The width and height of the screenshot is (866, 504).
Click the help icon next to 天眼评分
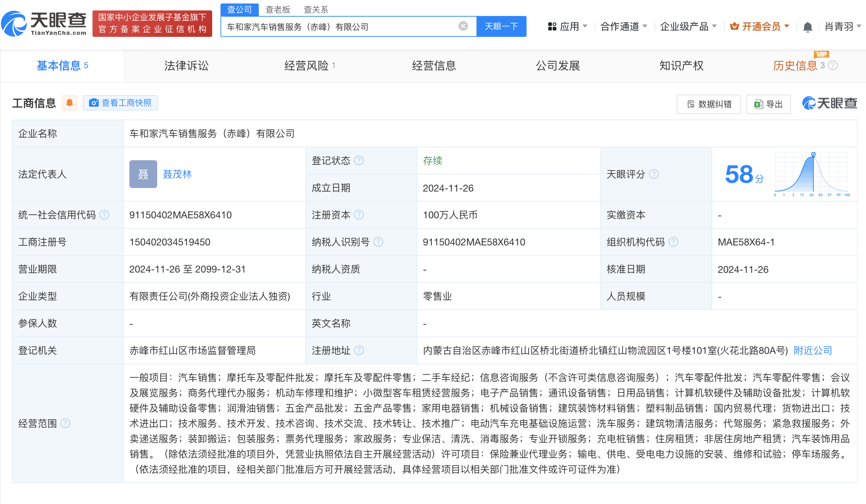(x=654, y=174)
